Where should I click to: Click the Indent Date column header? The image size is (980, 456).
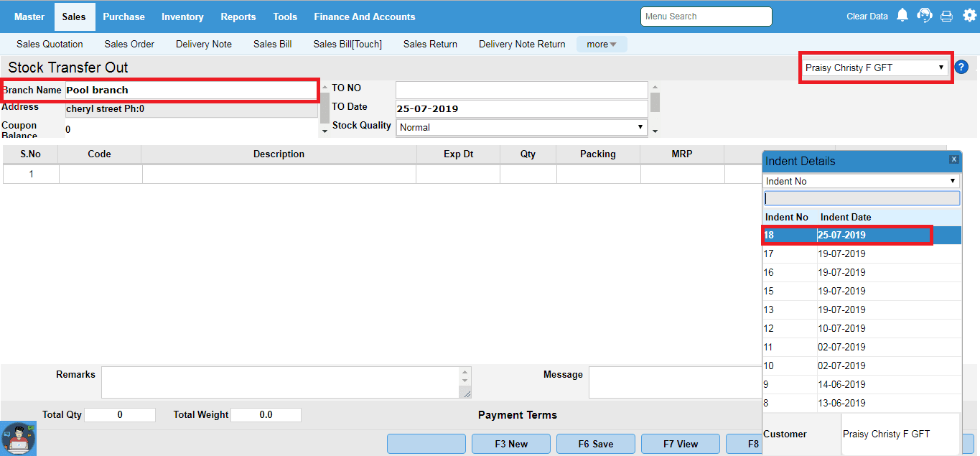coord(846,217)
